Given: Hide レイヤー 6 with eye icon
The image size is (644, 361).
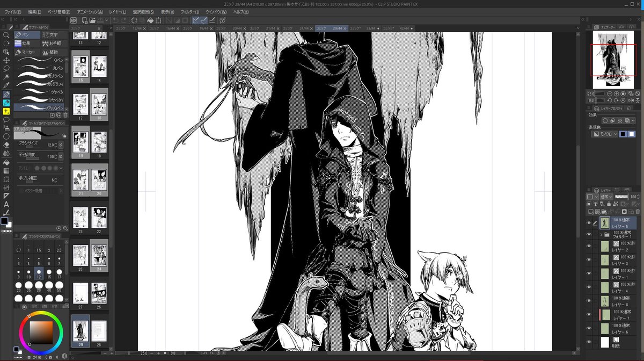Looking at the screenshot, I should (589, 328).
